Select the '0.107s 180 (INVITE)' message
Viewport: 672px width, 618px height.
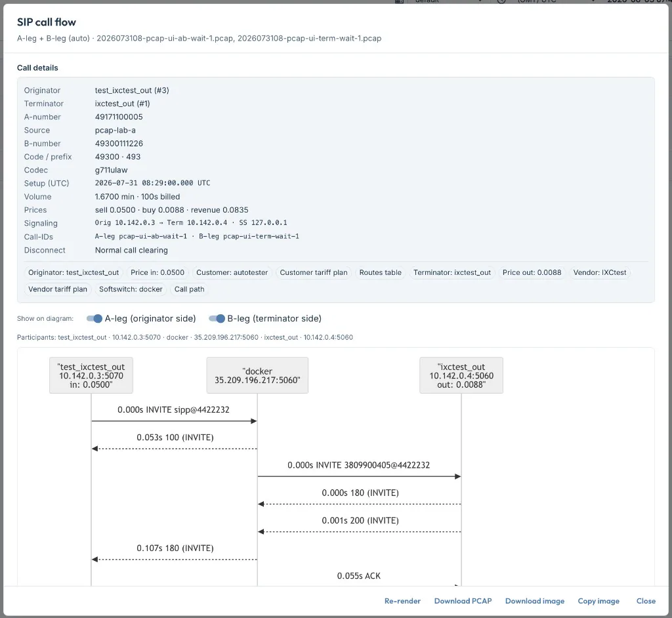[x=175, y=548]
